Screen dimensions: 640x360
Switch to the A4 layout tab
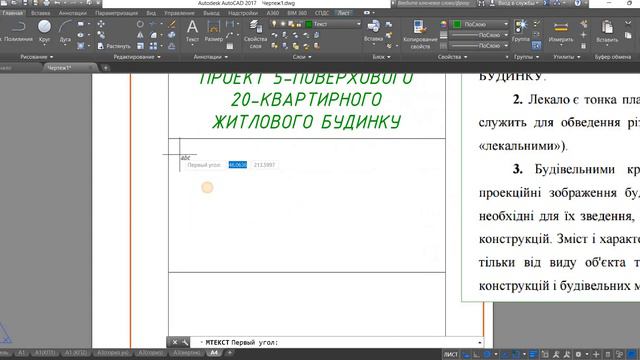pos(214,353)
